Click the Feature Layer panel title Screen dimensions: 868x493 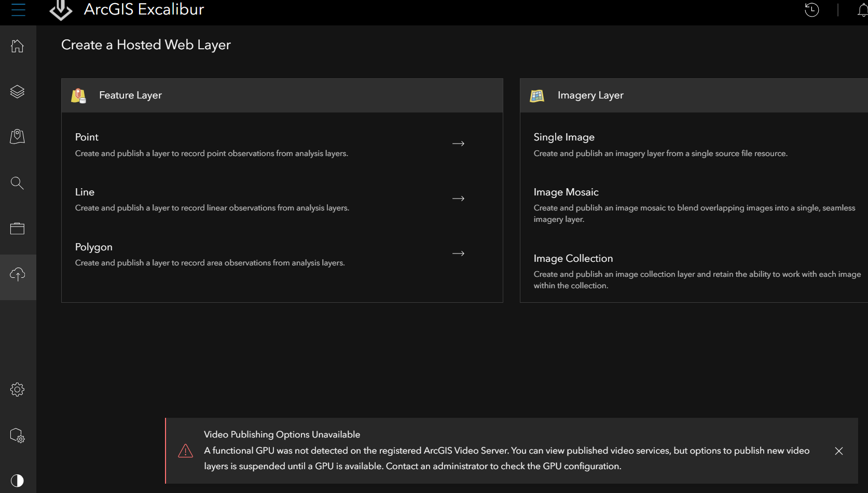130,95
